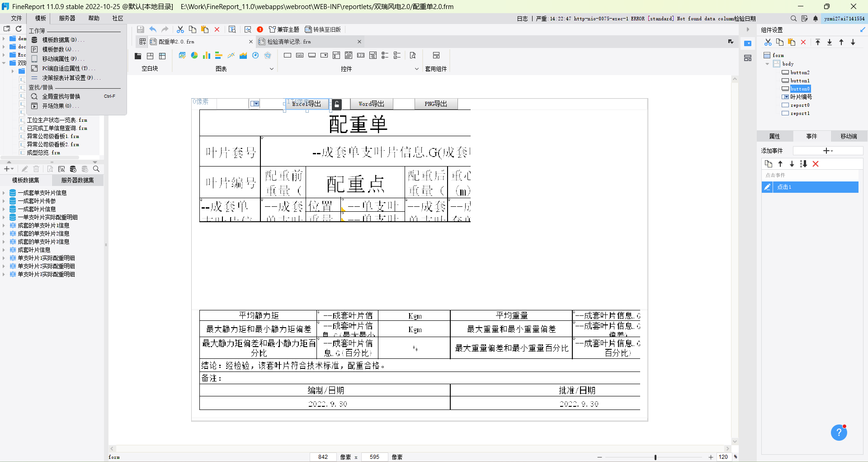This screenshot has width=868, height=462.
Task: Open the 服务器 menu
Action: click(67, 18)
